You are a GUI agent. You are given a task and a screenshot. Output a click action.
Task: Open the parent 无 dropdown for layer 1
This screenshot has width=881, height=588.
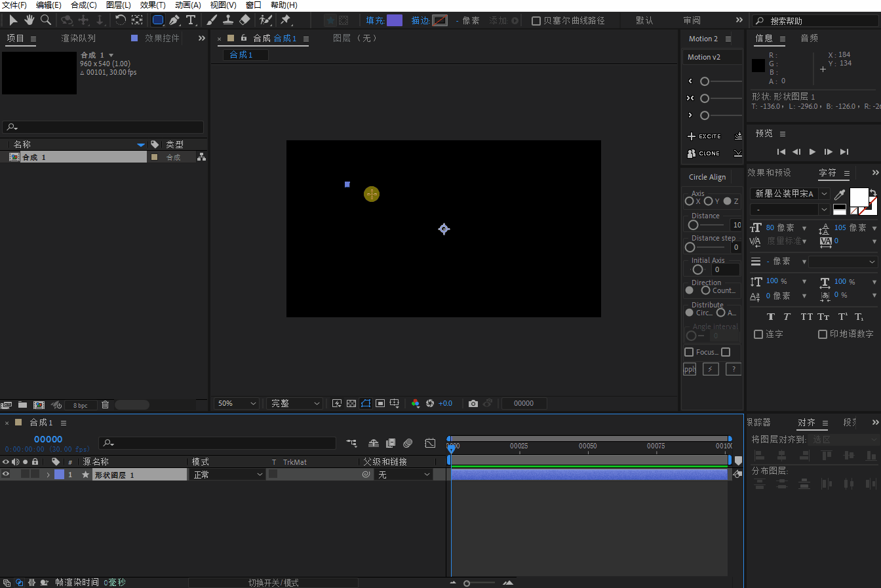tap(404, 475)
